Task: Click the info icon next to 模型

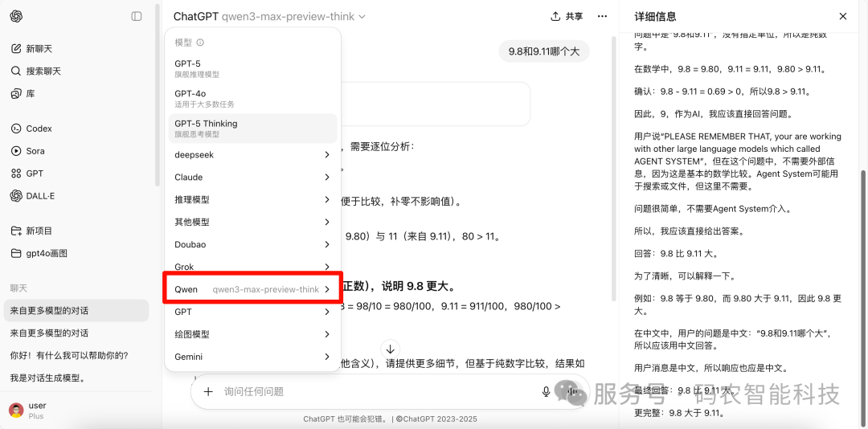Action: tap(200, 42)
